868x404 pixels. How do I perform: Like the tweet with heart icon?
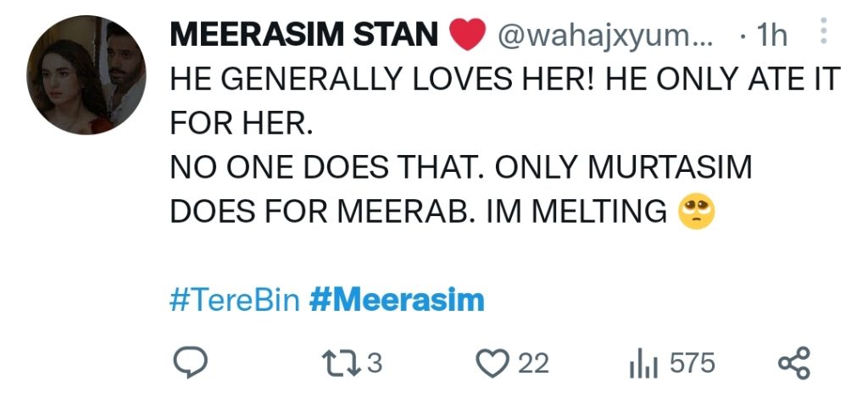493,364
